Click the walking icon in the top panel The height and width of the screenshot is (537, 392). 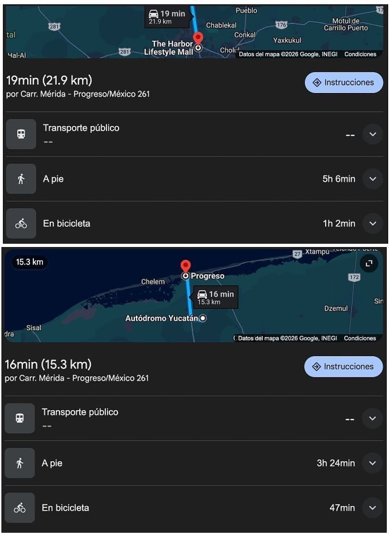(21, 179)
